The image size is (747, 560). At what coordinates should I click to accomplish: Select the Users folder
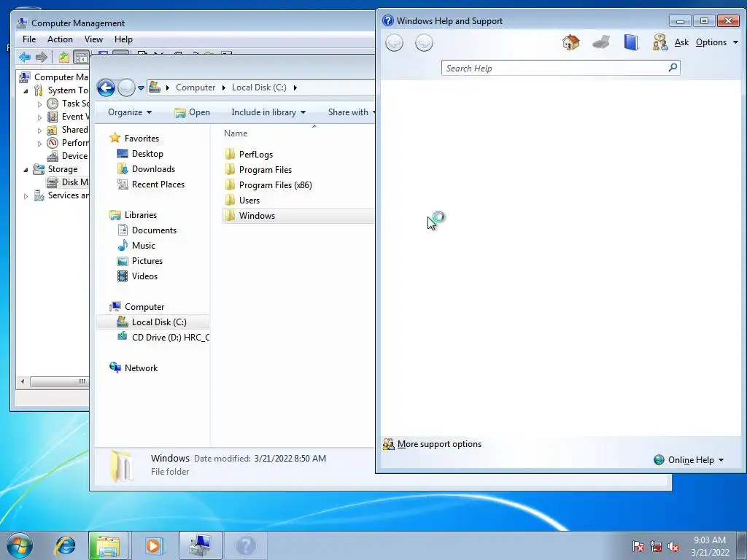pyautogui.click(x=249, y=200)
